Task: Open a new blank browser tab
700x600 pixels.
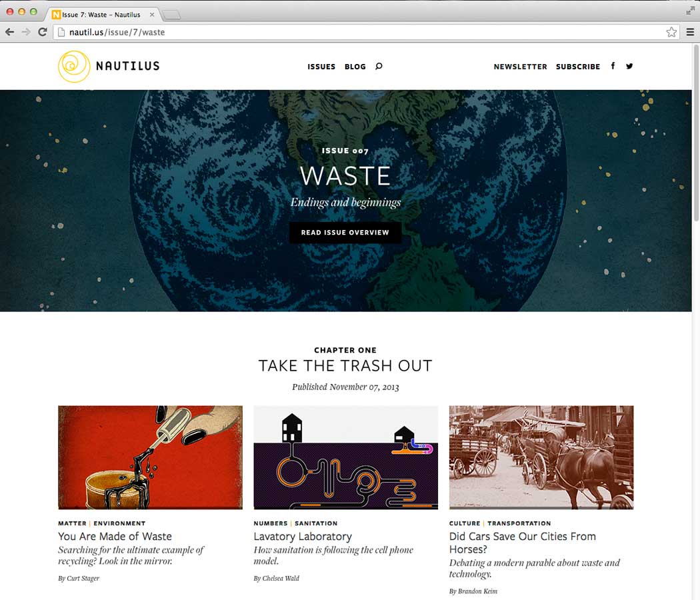Action: 171,15
